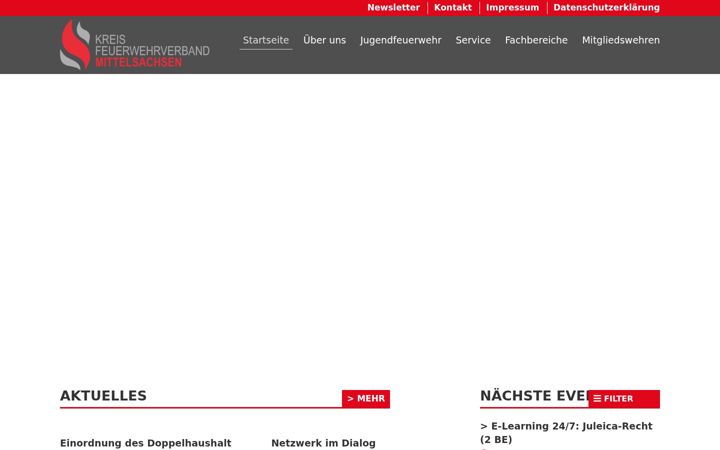Open the Einordnung des Doppelhaushalt article
The image size is (720, 450).
click(146, 443)
